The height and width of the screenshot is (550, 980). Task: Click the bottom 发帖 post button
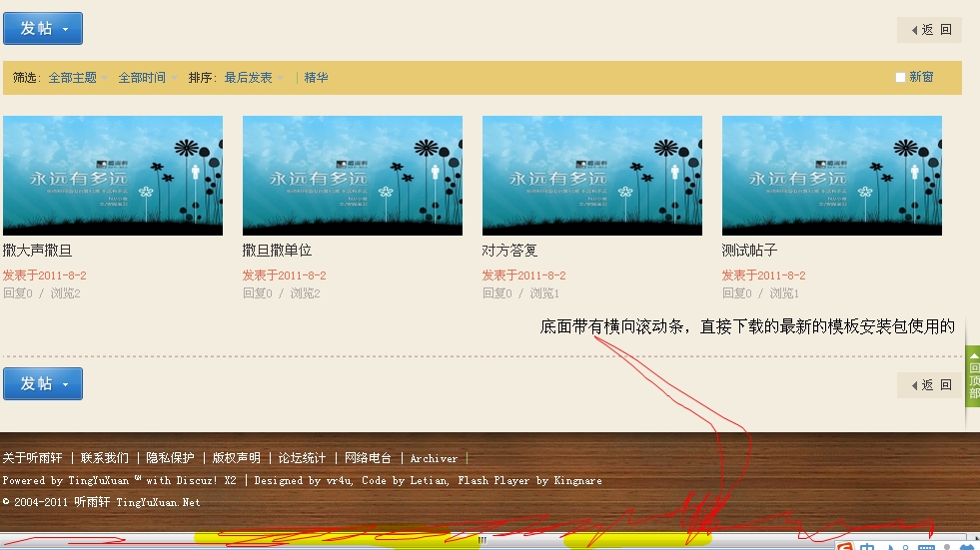[43, 383]
